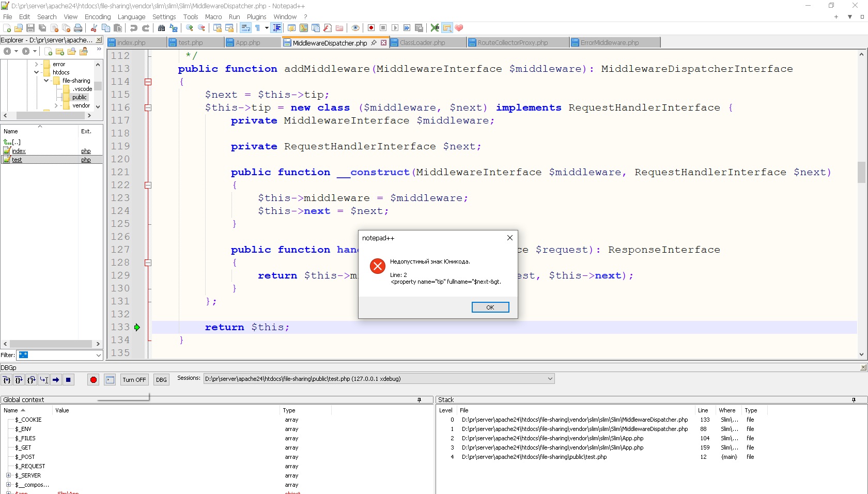Expand the $_SERVER variable node

(x=8, y=475)
